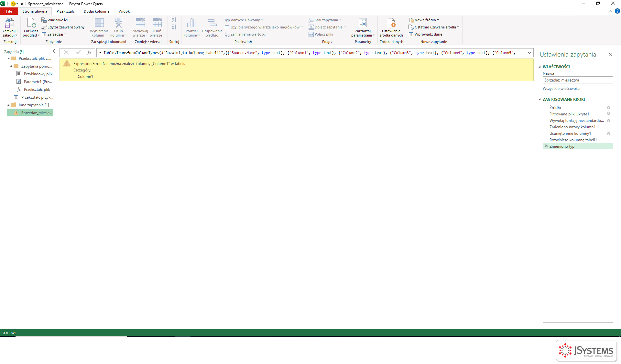Image resolution: width=621 pixels, height=364 pixels.
Task: Collapse the Zapytania pomocnicze folder
Action: pyautogui.click(x=11, y=66)
